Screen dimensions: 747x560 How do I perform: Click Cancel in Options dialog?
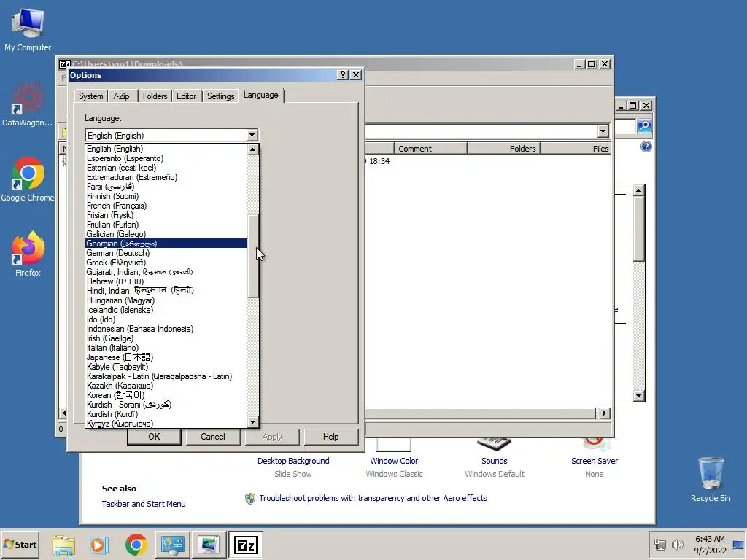pos(212,437)
